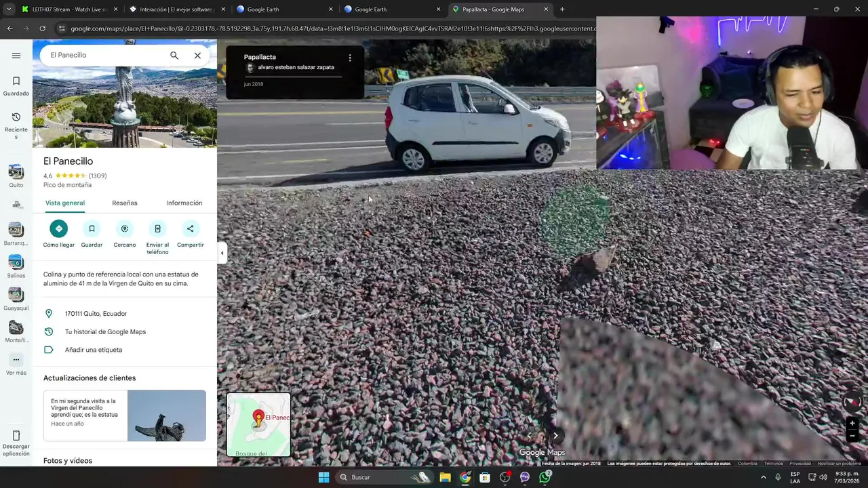Screen dimensions: 868x488
Task: Close the Papallacta Google Maps tab
Action: 546,9
